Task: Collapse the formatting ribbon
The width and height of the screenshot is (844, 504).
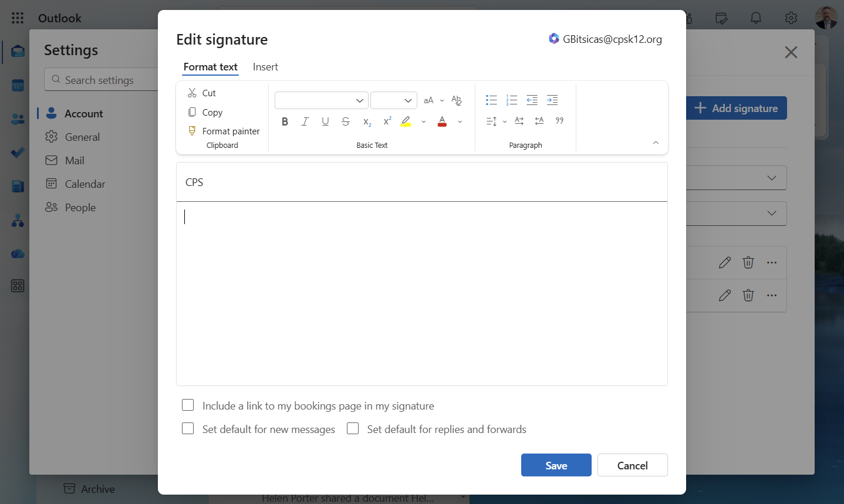Action: [656, 143]
